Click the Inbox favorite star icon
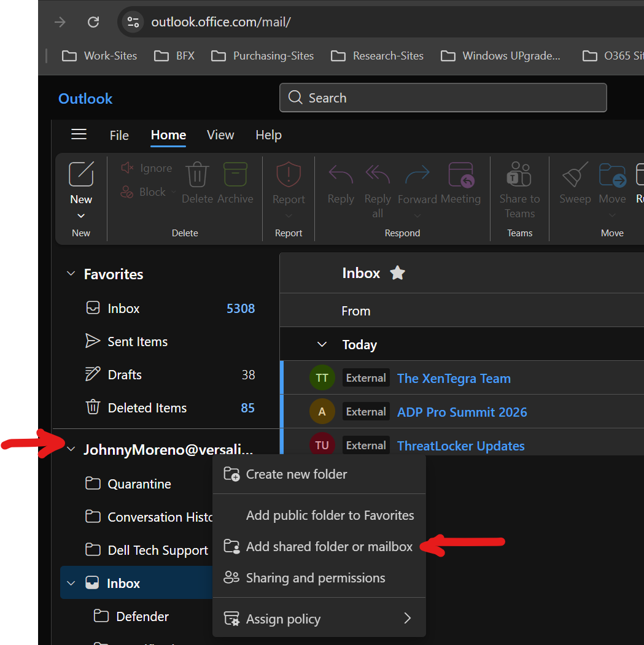This screenshot has width=644, height=645. tap(397, 272)
